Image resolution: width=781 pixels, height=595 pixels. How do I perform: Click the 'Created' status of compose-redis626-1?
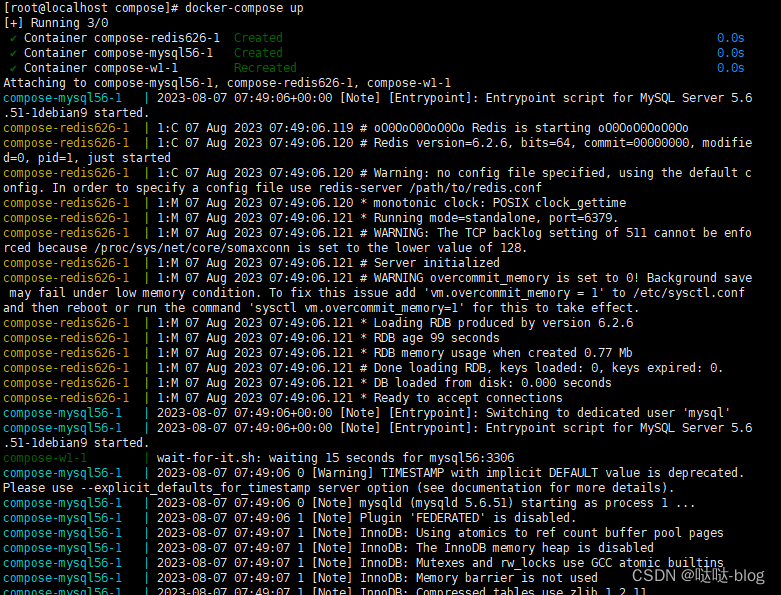258,38
